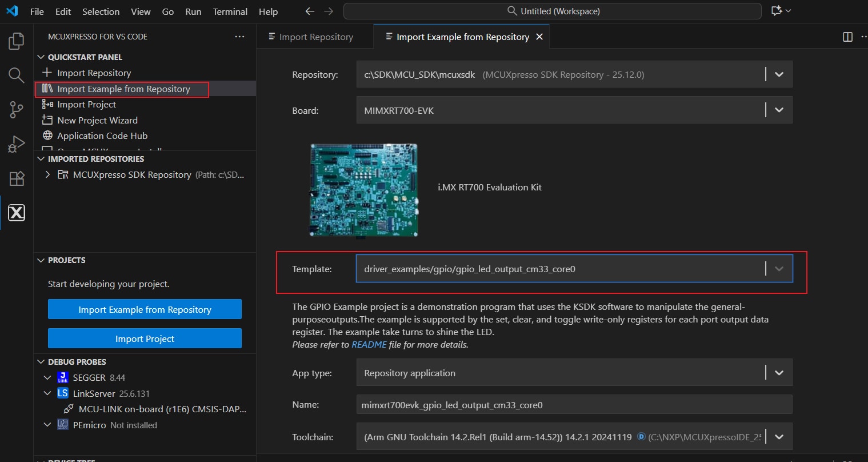Open Source Control view icon

(x=17, y=110)
